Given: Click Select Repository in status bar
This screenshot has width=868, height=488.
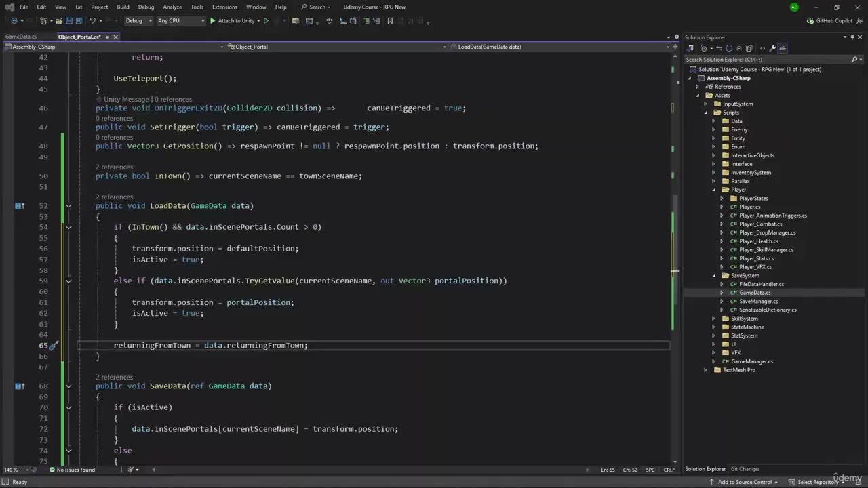Looking at the screenshot, I should pos(817,482).
